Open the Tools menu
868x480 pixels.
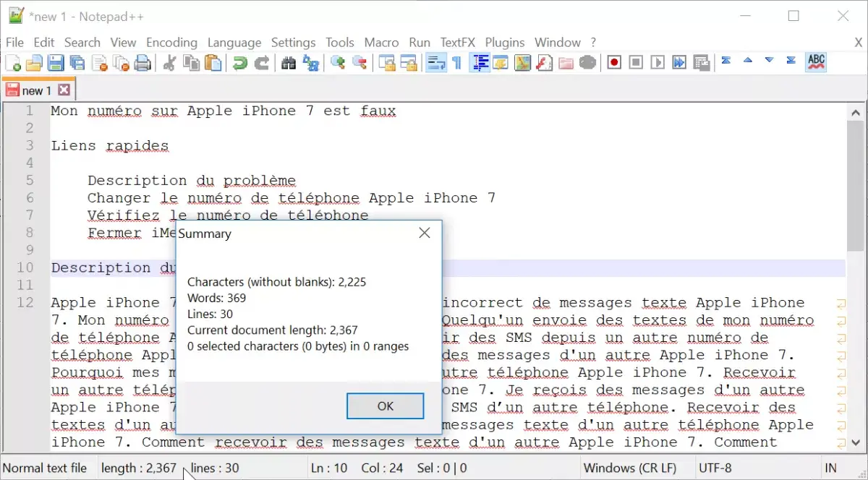pyautogui.click(x=340, y=43)
